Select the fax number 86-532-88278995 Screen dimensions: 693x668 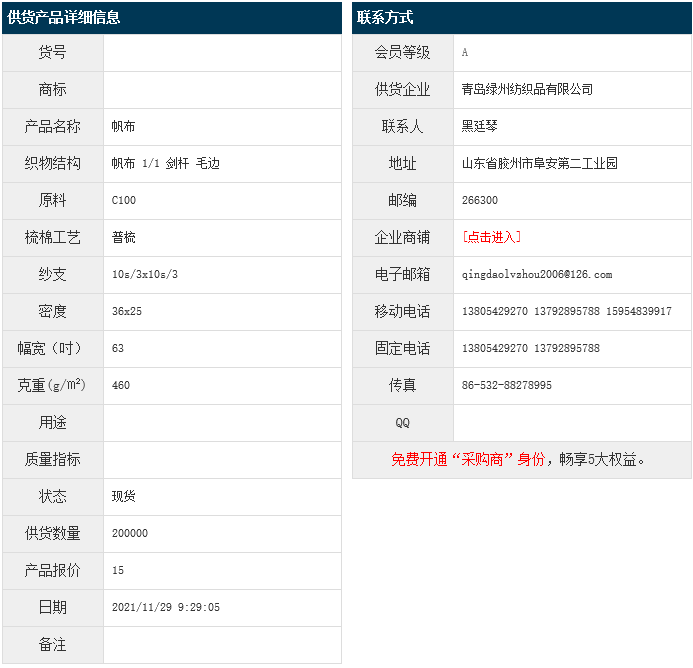click(x=506, y=385)
